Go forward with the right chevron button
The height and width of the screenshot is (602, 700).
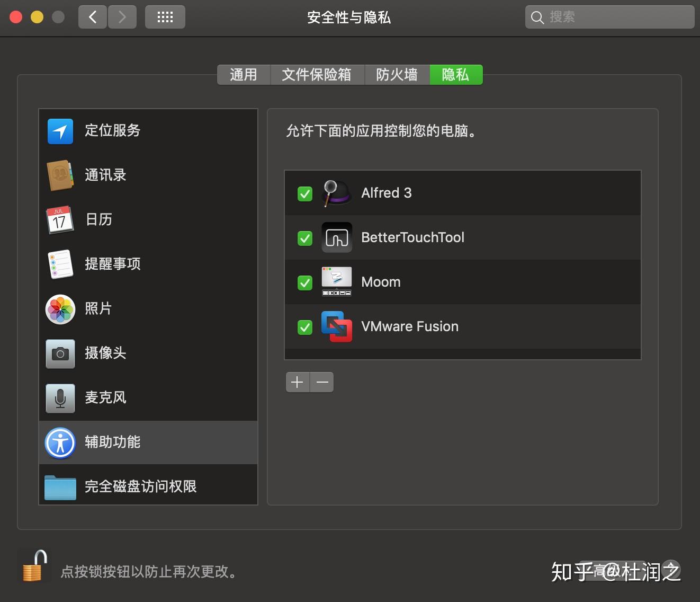tap(122, 17)
